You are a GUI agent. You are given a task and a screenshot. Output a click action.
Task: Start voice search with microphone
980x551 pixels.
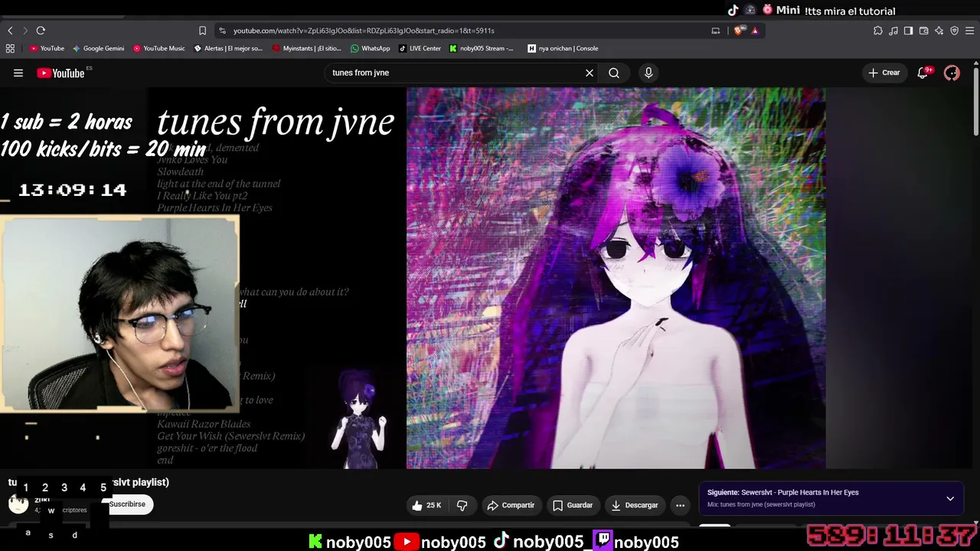click(x=648, y=73)
